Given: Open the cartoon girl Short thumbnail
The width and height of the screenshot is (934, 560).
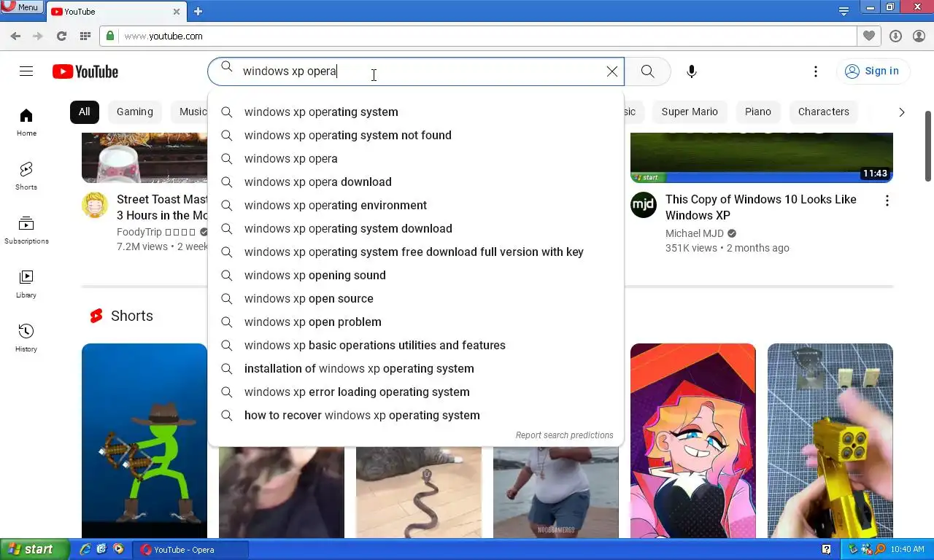Looking at the screenshot, I should [693, 440].
